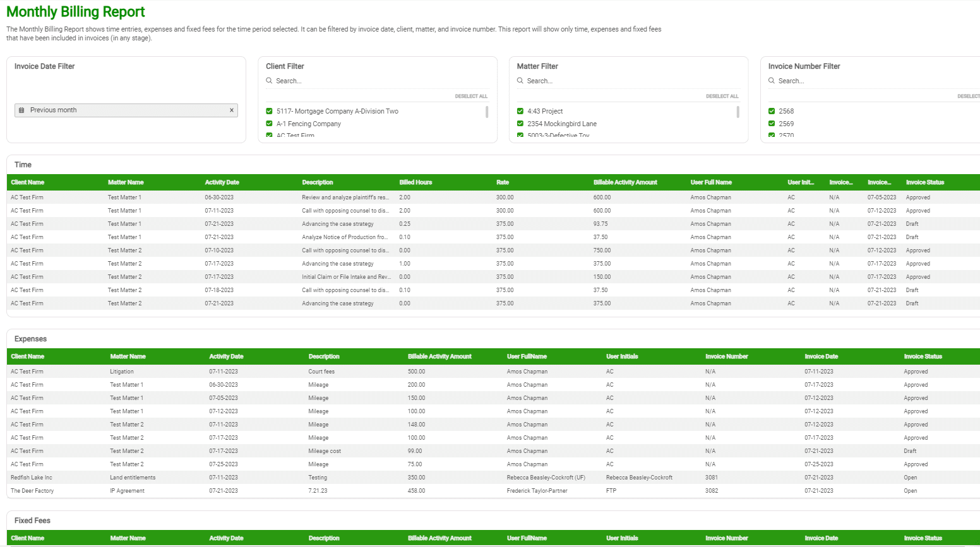The height and width of the screenshot is (547, 980).
Task: Click the calendar icon in the date filter
Action: pyautogui.click(x=21, y=110)
